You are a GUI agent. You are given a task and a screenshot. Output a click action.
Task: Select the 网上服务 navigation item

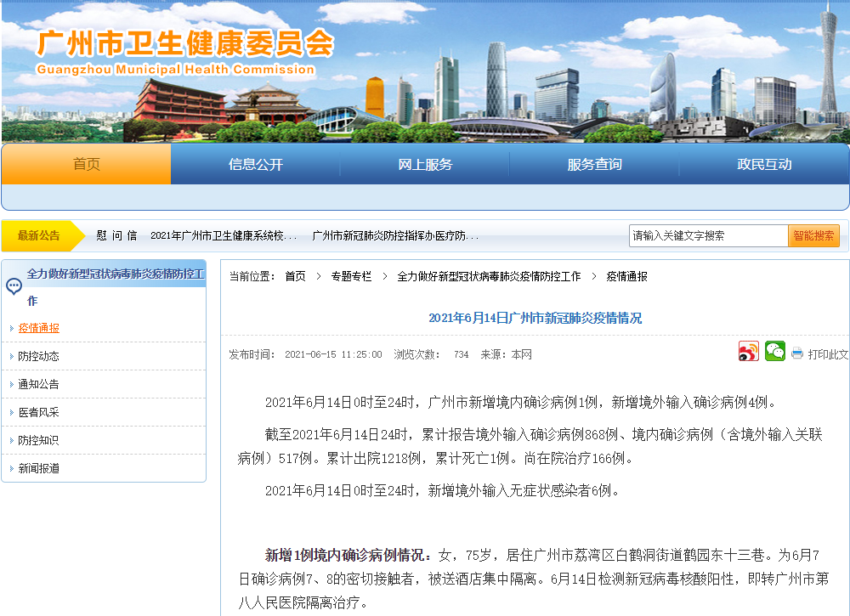pos(425,165)
